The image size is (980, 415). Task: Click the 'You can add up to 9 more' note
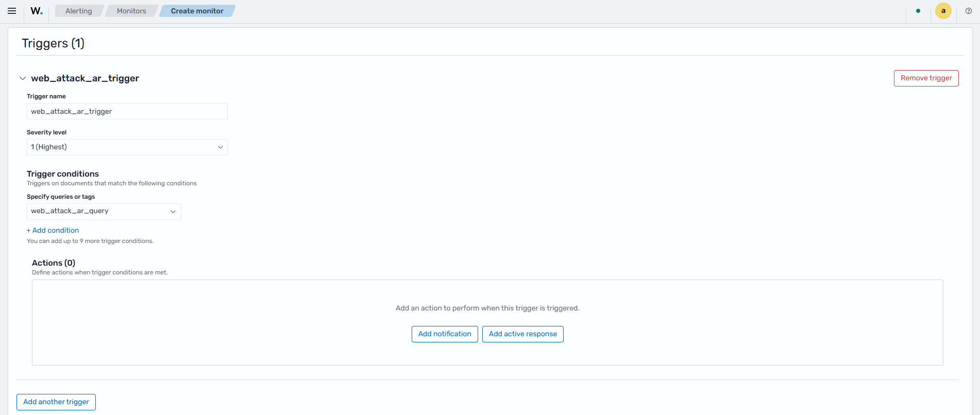coord(90,241)
